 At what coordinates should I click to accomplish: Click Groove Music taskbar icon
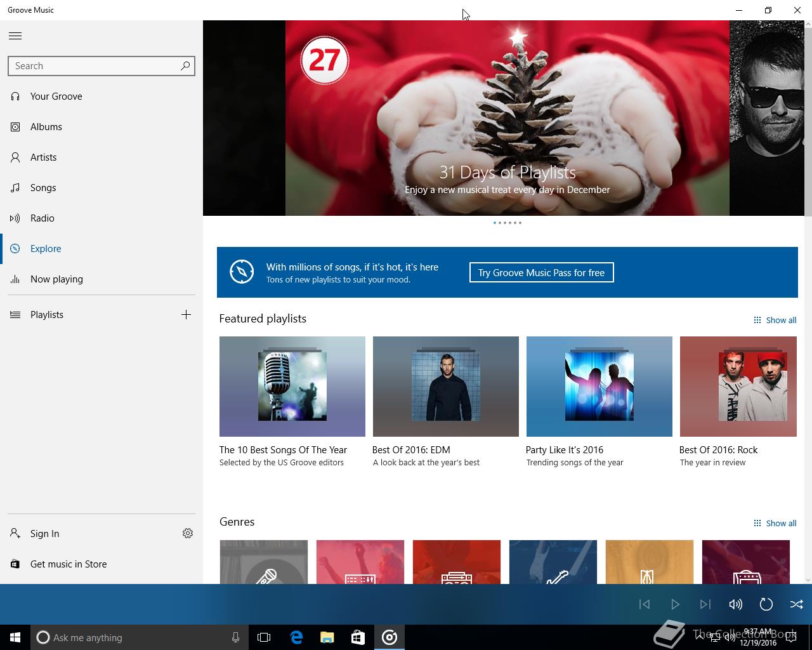[x=389, y=637]
